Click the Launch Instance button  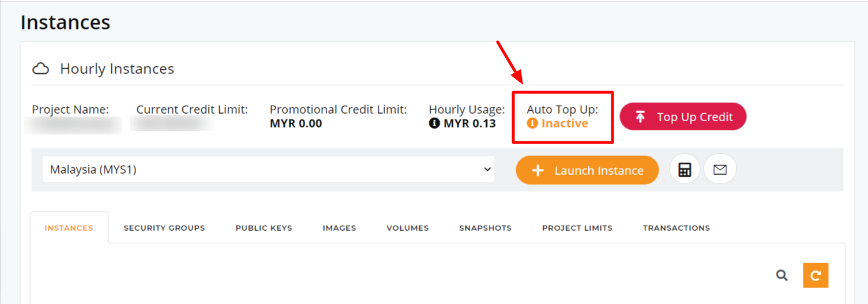(x=587, y=170)
